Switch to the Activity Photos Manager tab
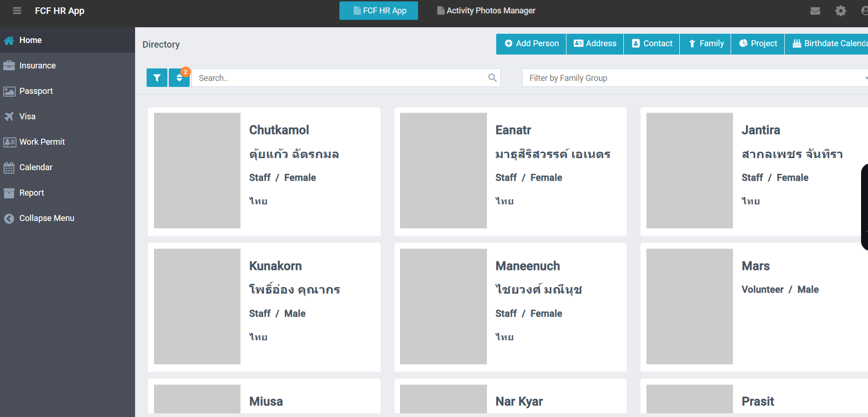The image size is (868, 417). click(x=486, y=10)
